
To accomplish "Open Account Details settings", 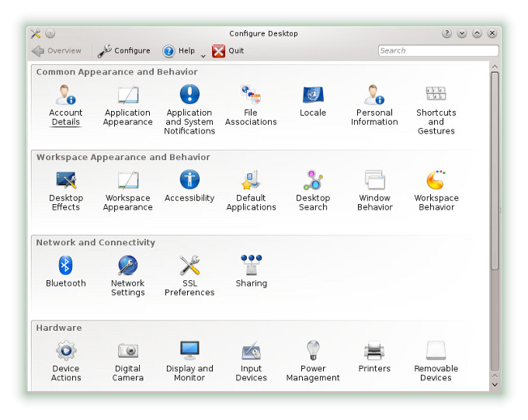I will [66, 106].
